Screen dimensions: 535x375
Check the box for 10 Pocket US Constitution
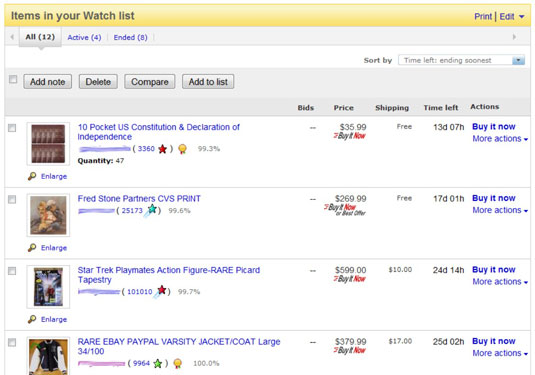point(12,128)
